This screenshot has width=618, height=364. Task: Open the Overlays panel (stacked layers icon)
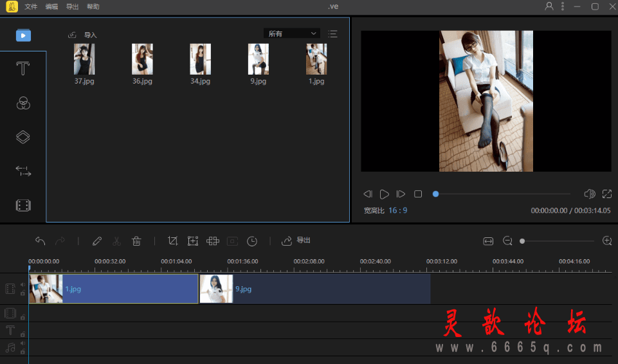[x=23, y=137]
